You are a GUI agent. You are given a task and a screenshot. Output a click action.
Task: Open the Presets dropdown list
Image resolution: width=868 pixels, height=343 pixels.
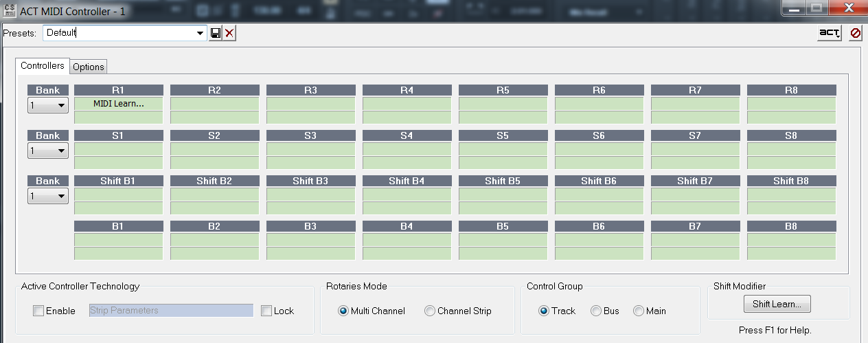point(200,33)
